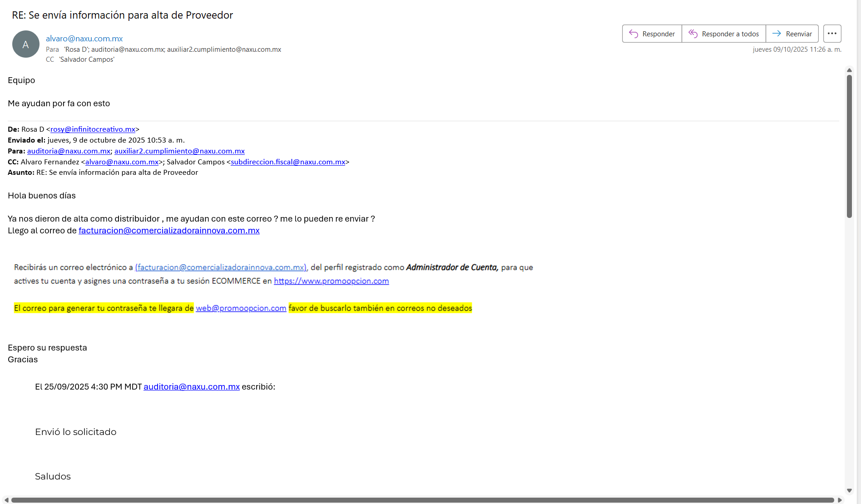
Task: Click facturacion@comercializadorainnova.com.mx link after "Llego al correo"
Action: [169, 231]
